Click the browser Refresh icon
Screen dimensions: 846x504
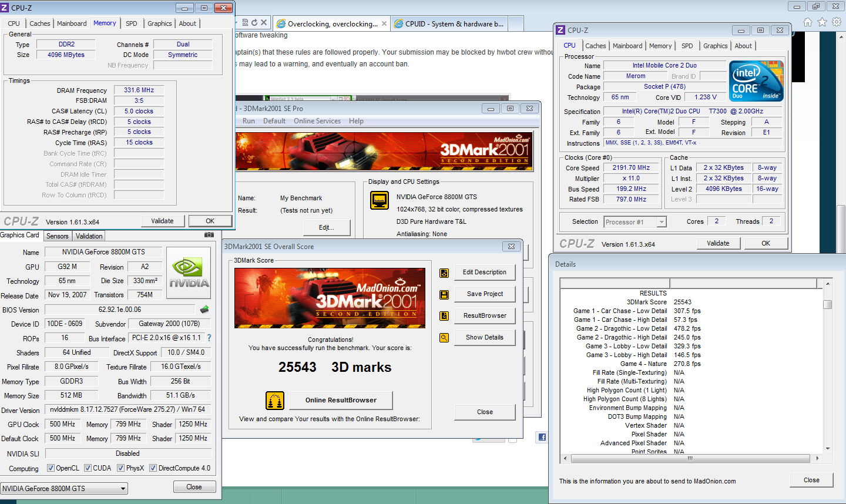pos(254,22)
